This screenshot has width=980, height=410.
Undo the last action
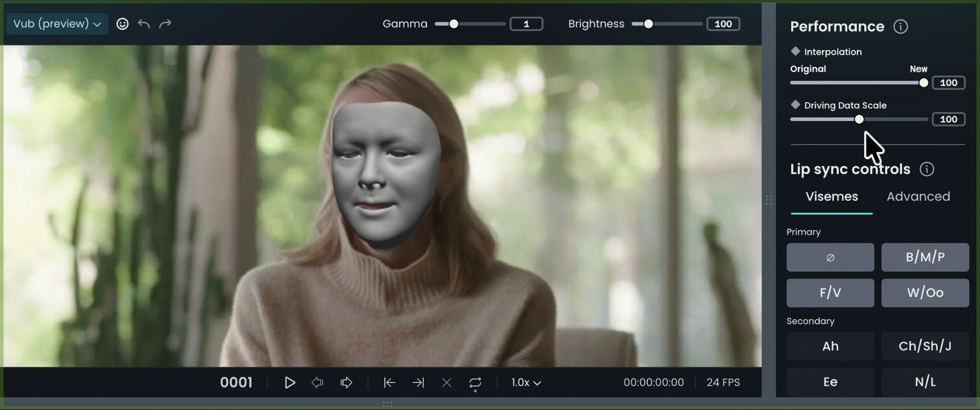[x=144, y=24]
